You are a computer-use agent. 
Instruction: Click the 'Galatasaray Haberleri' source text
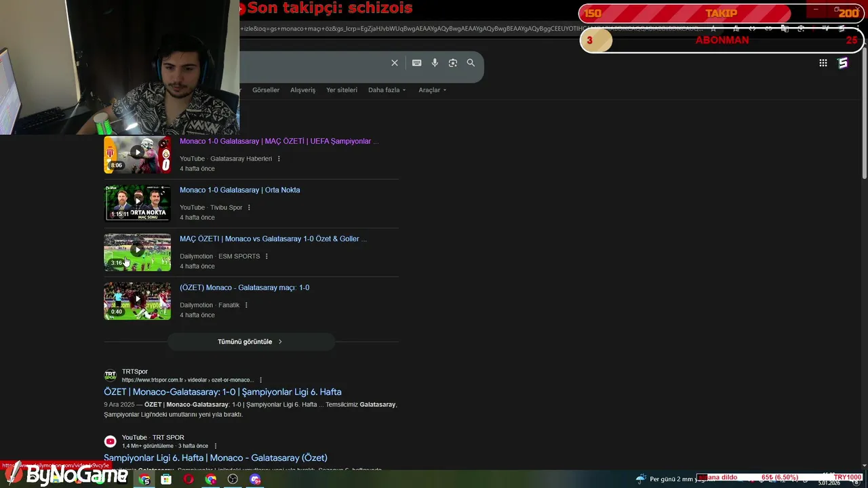click(241, 159)
